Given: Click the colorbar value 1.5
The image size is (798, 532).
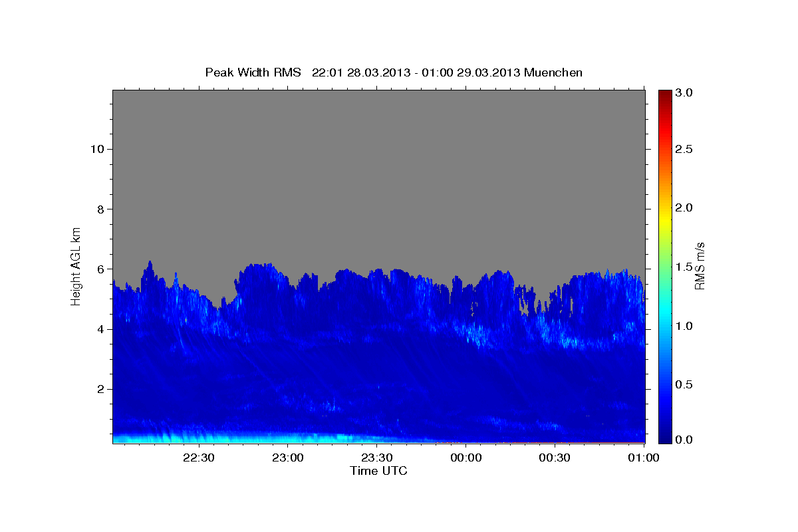Looking at the screenshot, I should (685, 267).
